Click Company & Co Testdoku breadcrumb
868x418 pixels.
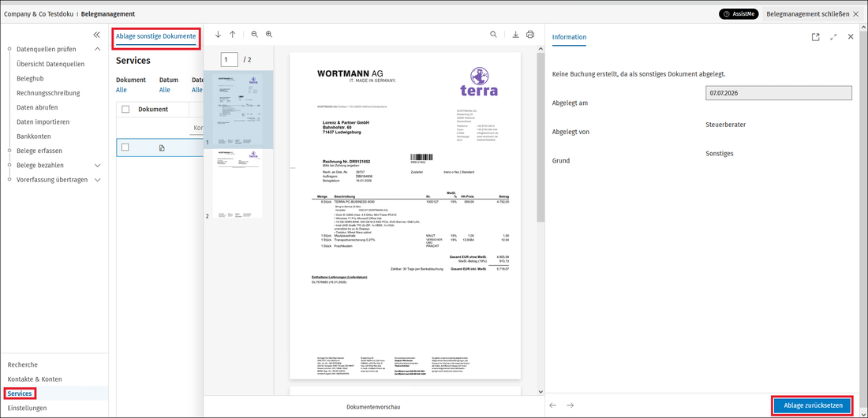[38, 14]
